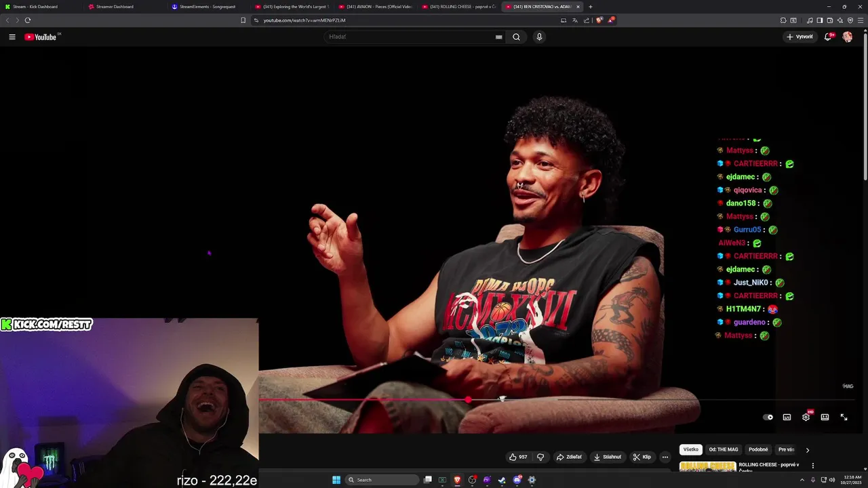Open the translate page icon

[x=575, y=20]
